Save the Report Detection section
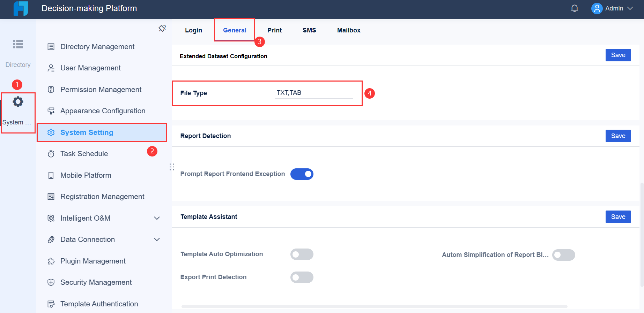 [x=618, y=136]
